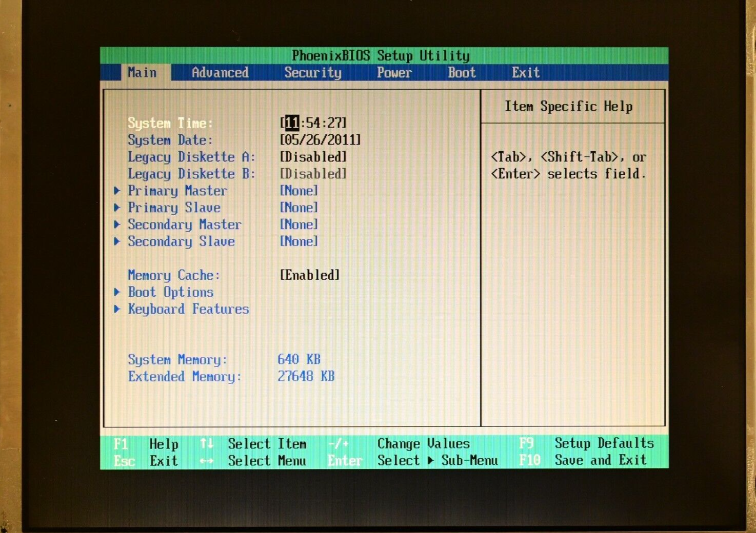This screenshot has width=756, height=533.
Task: Click the System Memory label
Action: 177,360
